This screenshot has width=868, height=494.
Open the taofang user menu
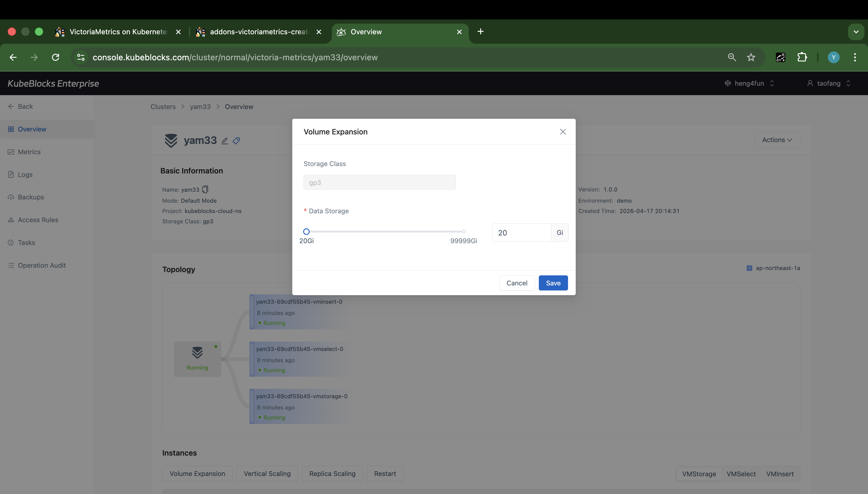click(829, 83)
